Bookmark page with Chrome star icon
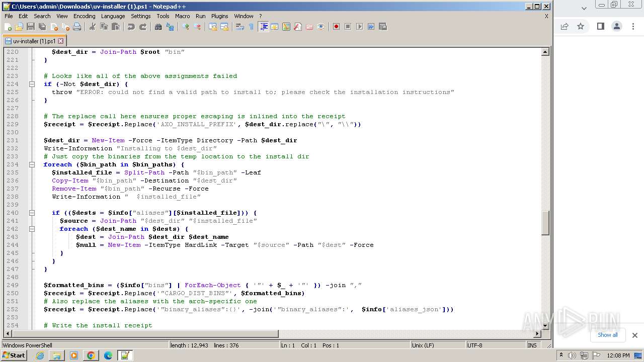This screenshot has height=362, width=644. pyautogui.click(x=581, y=26)
